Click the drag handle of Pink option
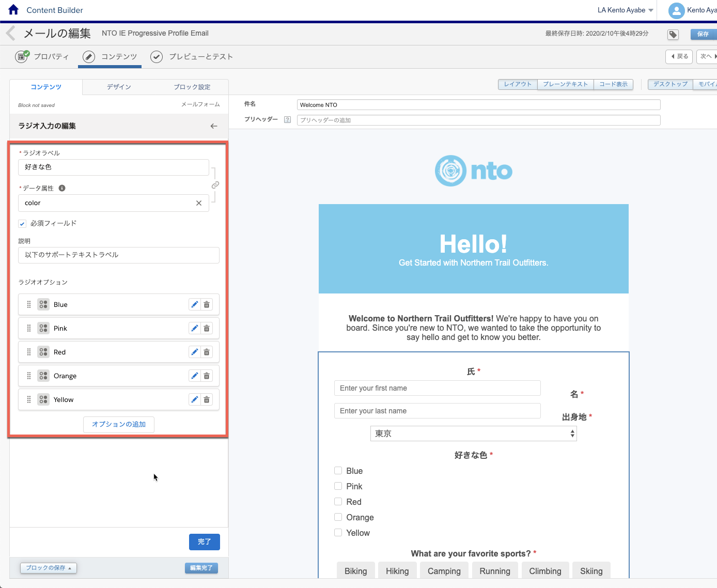The image size is (717, 588). pyautogui.click(x=29, y=328)
